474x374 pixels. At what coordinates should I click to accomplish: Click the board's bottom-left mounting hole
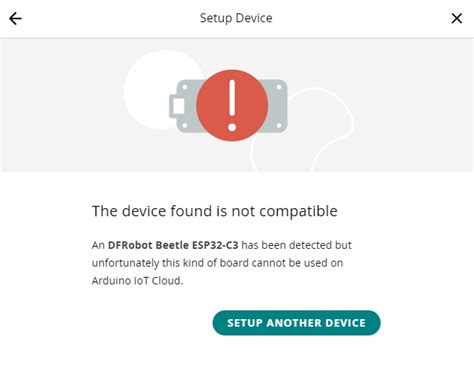coord(185,126)
